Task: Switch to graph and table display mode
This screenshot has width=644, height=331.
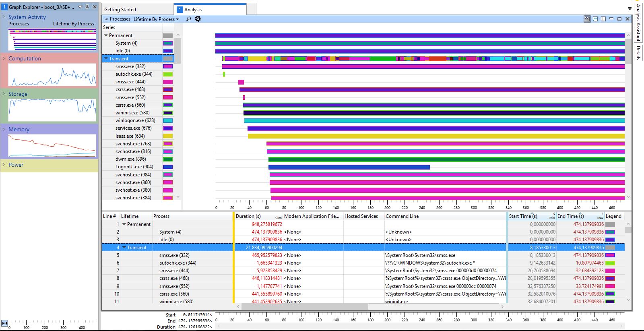Action: [587, 19]
